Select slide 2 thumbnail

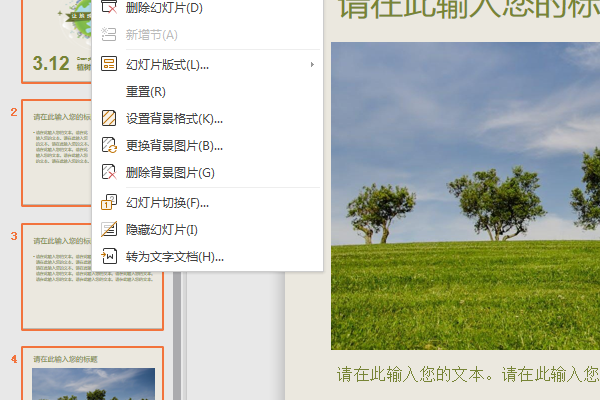point(57,153)
